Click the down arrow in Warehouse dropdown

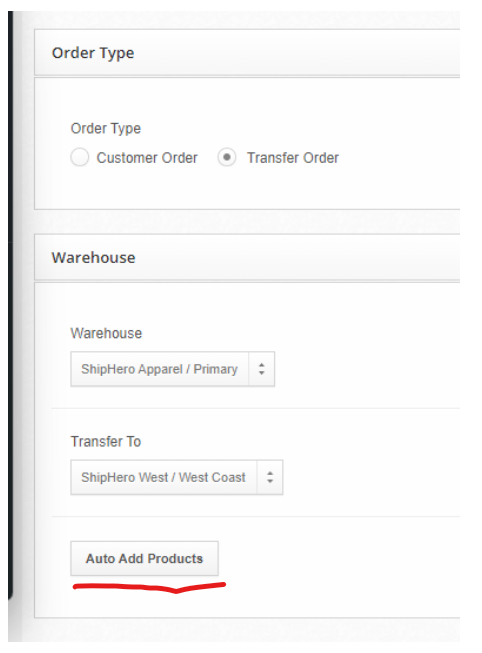[262, 373]
